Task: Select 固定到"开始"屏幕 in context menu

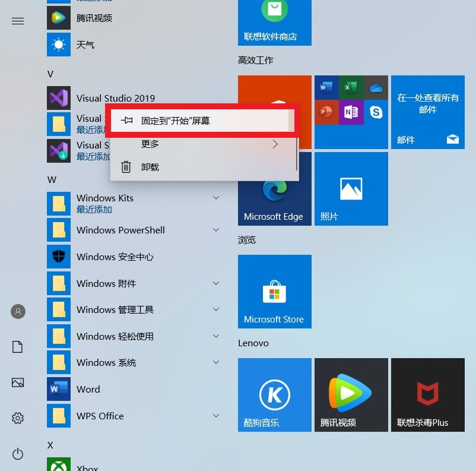Action: (202, 121)
